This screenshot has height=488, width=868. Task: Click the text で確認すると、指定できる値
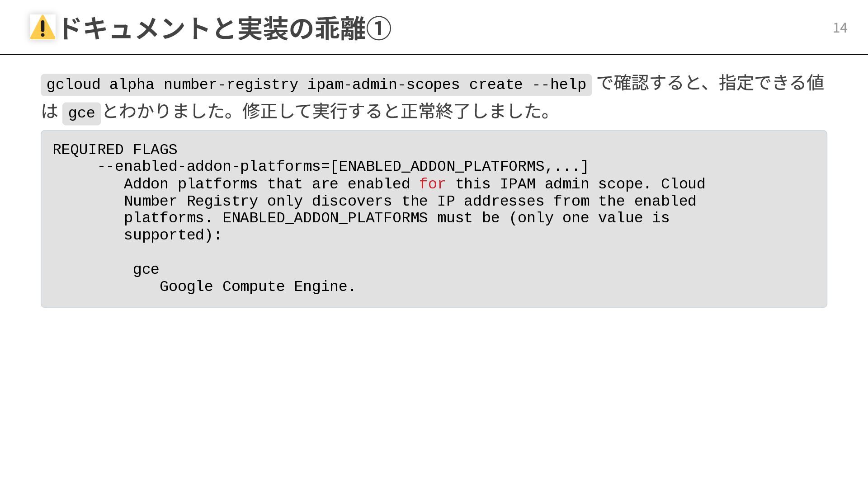tap(710, 83)
